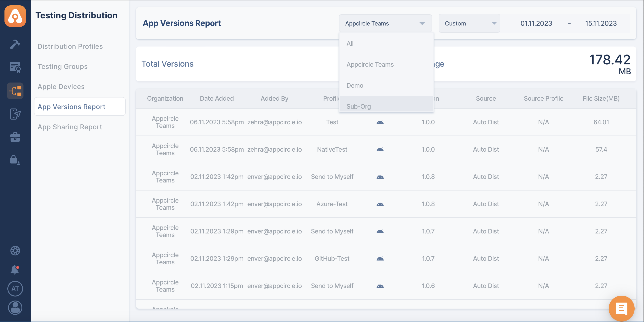Sort by the Added By column header

tap(275, 98)
